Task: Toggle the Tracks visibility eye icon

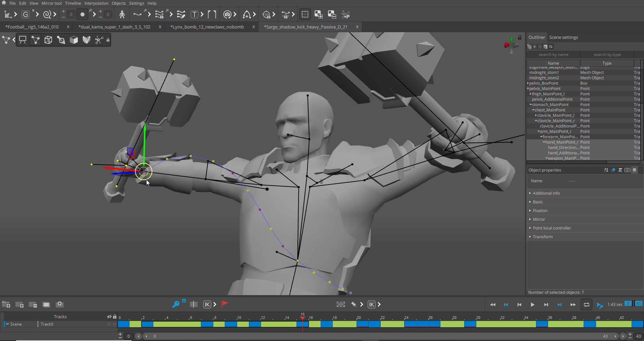Action: [x=109, y=317]
